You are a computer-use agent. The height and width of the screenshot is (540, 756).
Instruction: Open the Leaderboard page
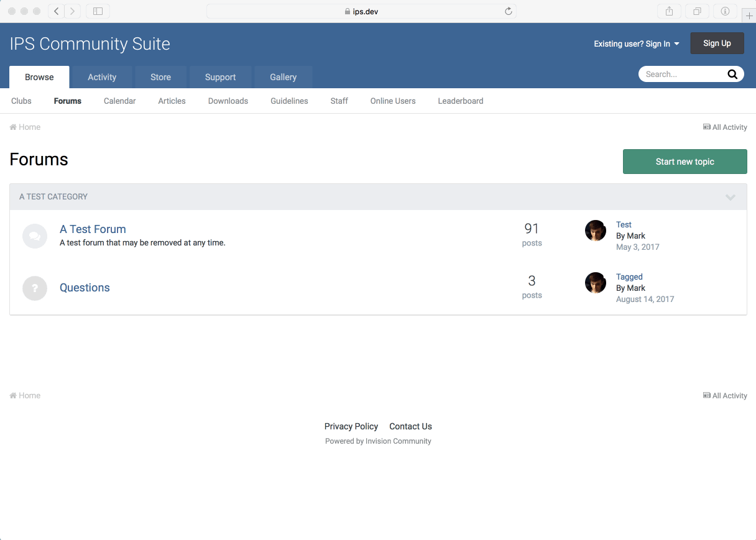pyautogui.click(x=461, y=101)
